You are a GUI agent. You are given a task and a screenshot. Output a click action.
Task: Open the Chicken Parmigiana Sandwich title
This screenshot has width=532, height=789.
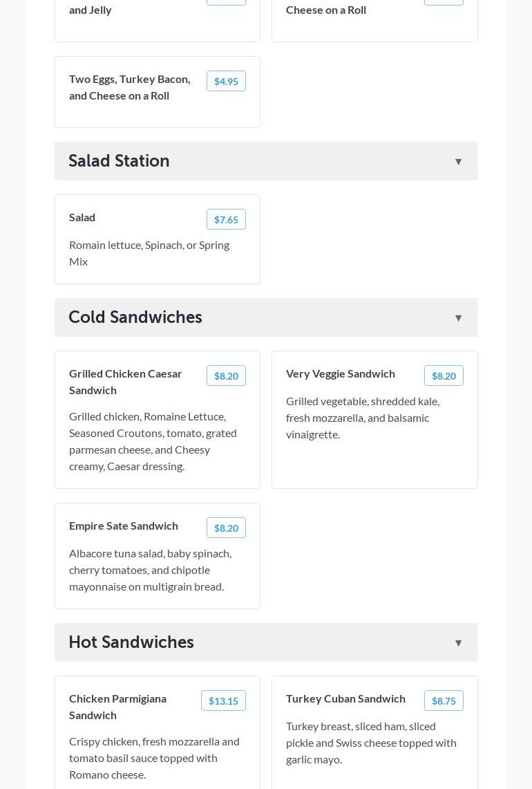click(x=118, y=707)
